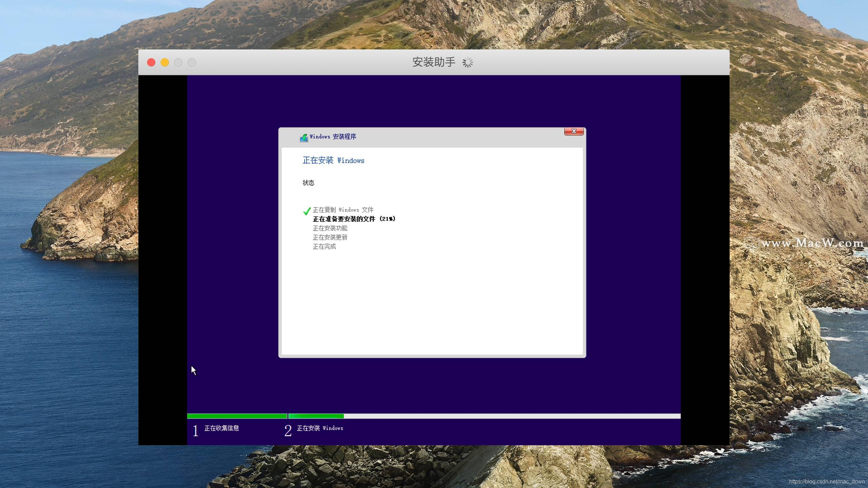Click the spinning progress indicator beside 安装助手

point(468,62)
